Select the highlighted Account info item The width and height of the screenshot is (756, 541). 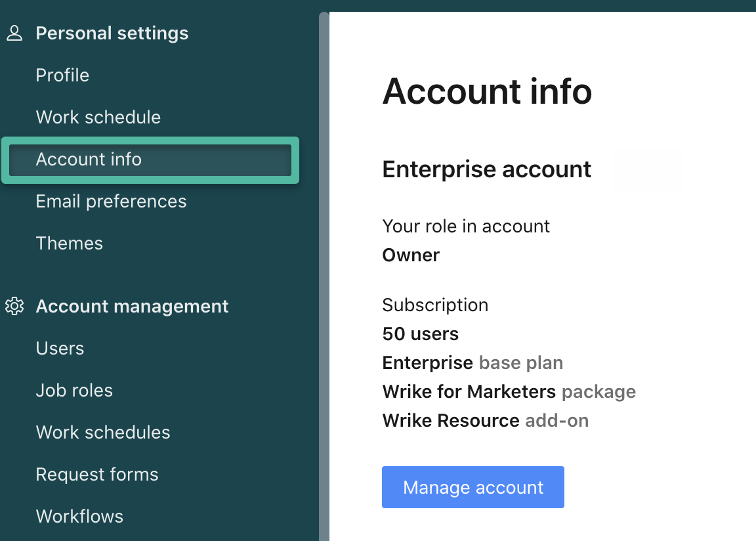89,160
